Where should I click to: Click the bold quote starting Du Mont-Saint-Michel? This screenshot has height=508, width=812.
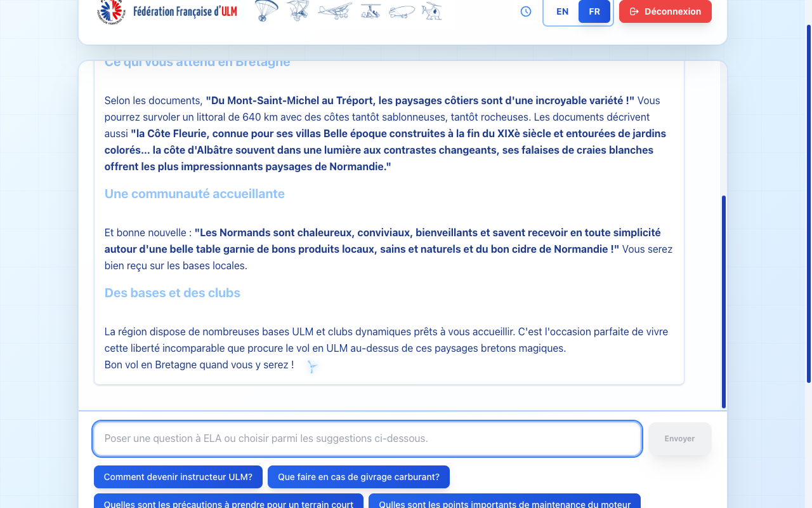pyautogui.click(x=420, y=100)
